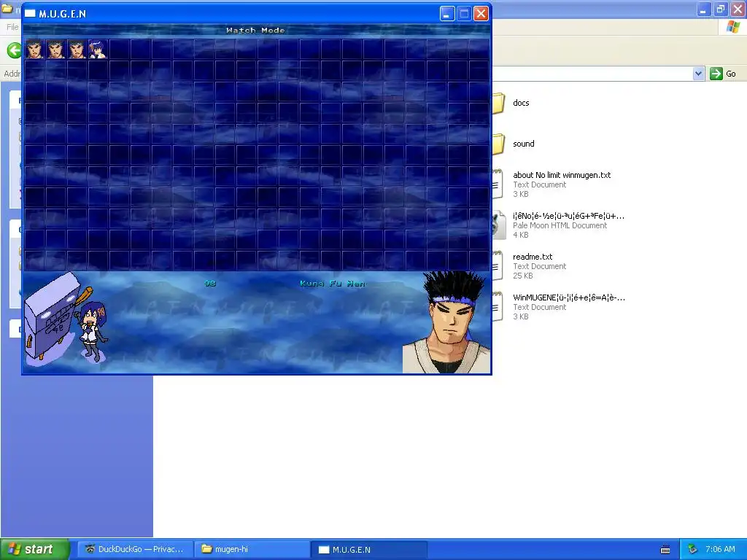Click the large Kung Fu Man face portrait
This screenshot has width=747, height=560.
[x=447, y=322]
